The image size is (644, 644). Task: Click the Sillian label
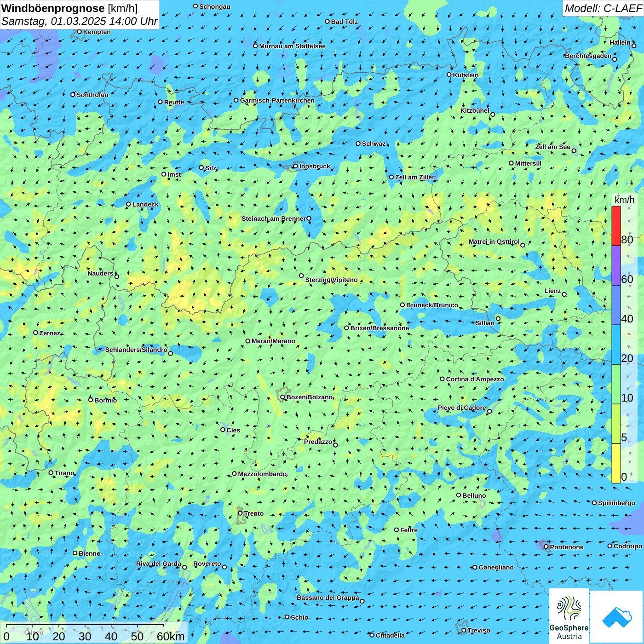pyautogui.click(x=485, y=323)
